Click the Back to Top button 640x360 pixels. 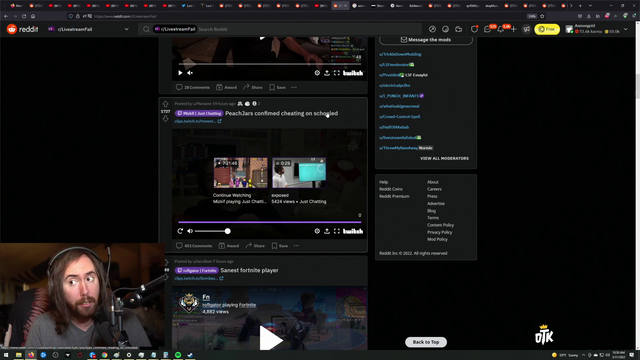(x=426, y=342)
